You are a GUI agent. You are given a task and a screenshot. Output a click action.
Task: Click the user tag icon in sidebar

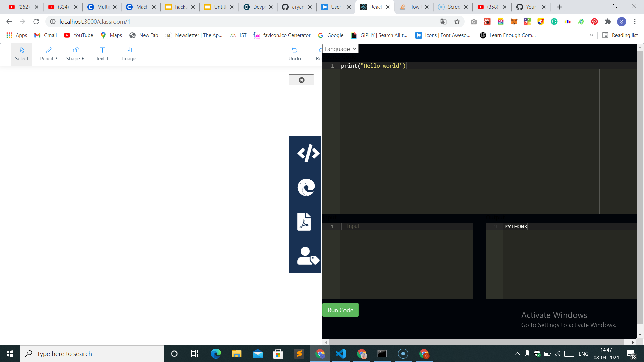(307, 256)
